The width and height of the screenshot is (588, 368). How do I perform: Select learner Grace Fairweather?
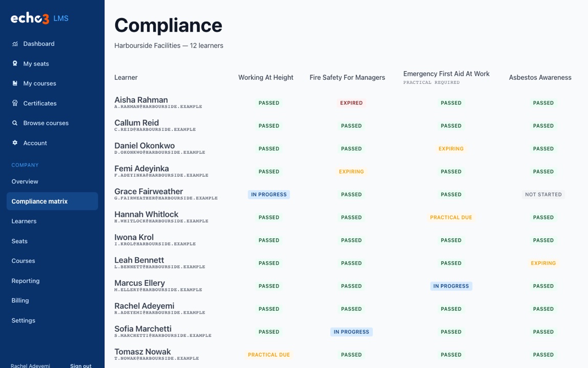[148, 192]
